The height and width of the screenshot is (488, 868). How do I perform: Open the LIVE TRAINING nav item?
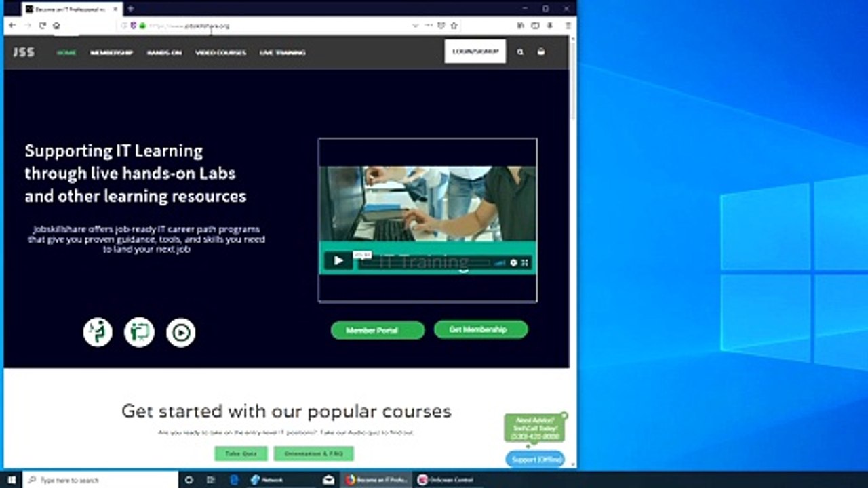tap(282, 52)
